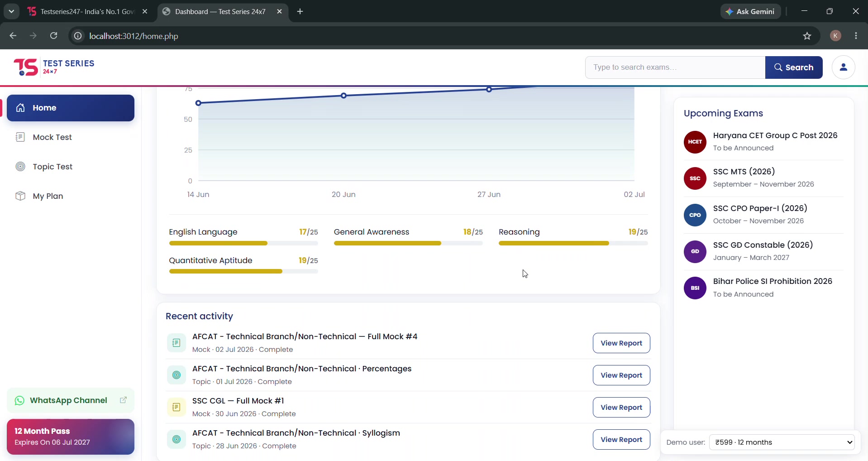Click the 17/25 English Language score
The width and height of the screenshot is (868, 461).
point(309,232)
